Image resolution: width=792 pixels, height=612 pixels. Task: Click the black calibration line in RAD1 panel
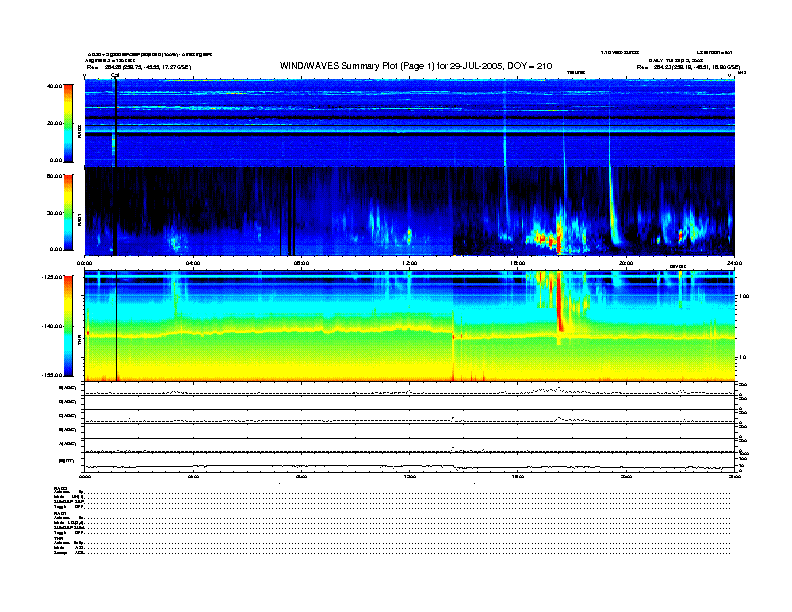click(x=115, y=211)
